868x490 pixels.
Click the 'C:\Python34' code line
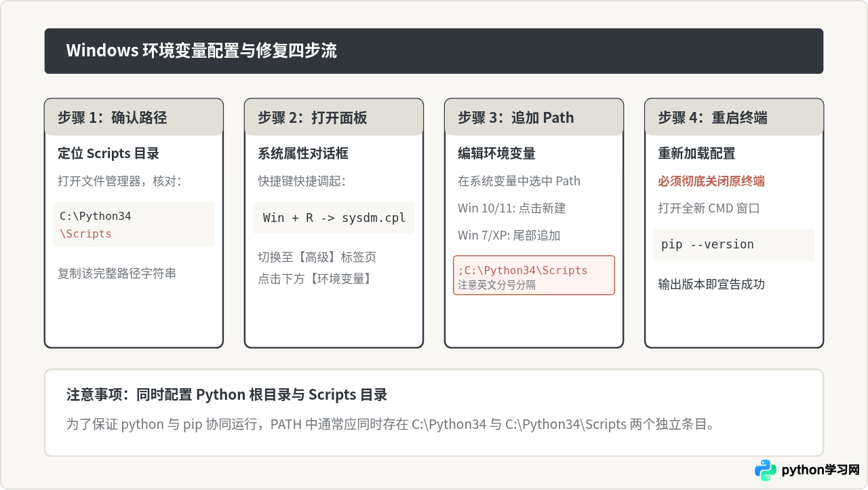(x=95, y=216)
